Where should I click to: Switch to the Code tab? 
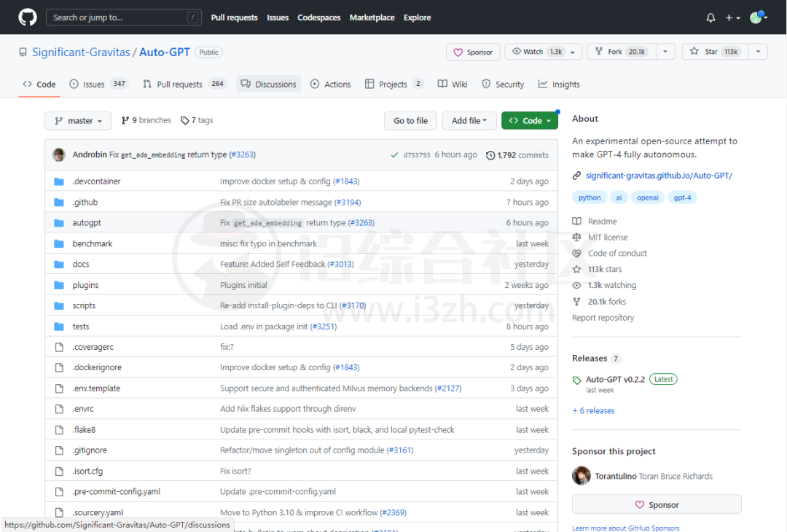point(39,85)
